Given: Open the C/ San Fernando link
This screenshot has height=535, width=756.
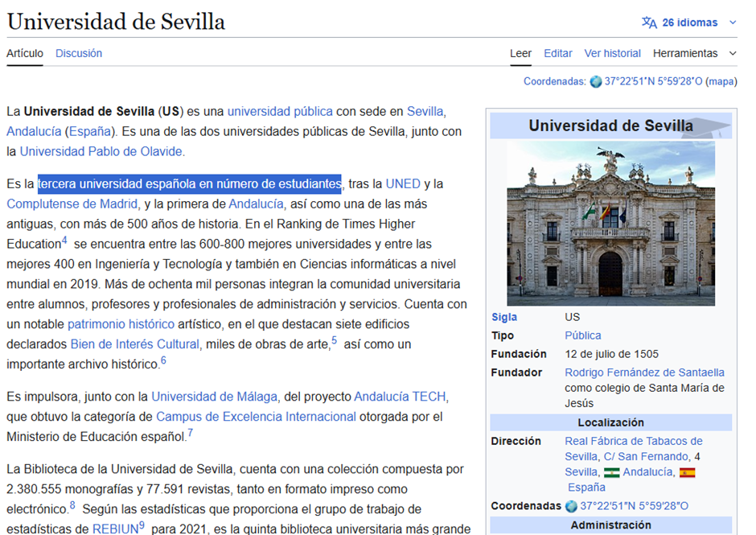Looking at the screenshot, I should pyautogui.click(x=646, y=456).
